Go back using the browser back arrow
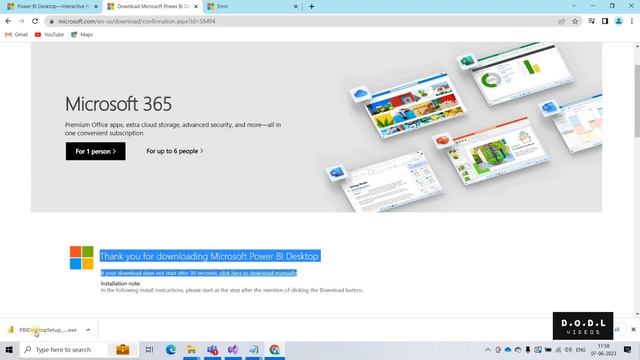The height and width of the screenshot is (360, 640). [8, 21]
